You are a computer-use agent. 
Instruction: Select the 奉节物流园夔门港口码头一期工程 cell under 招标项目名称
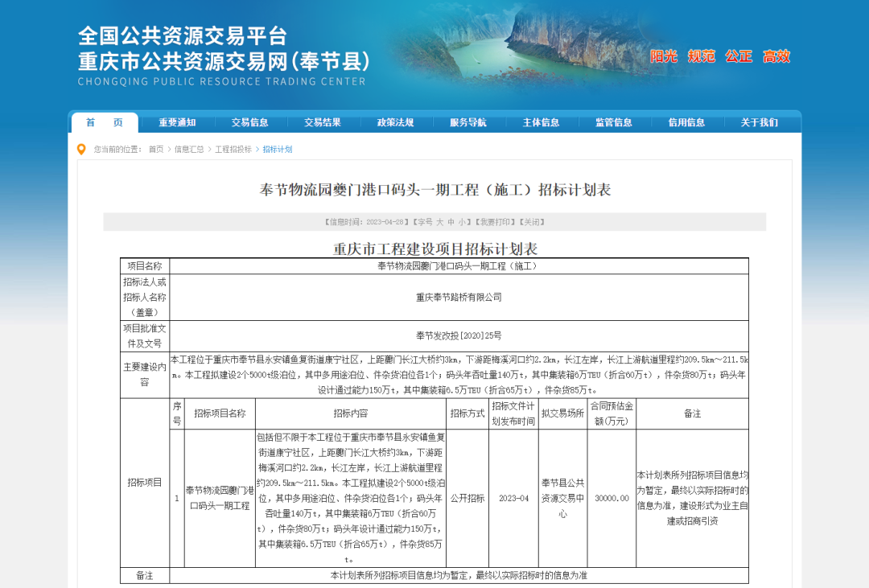pyautogui.click(x=220, y=498)
